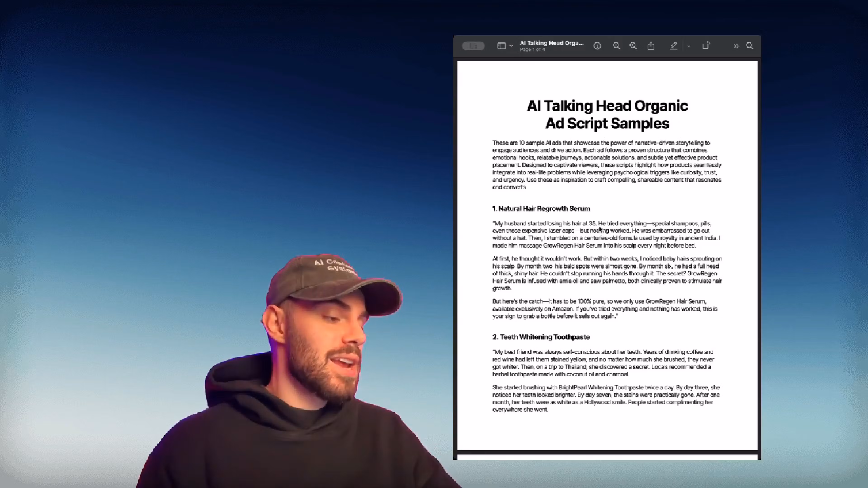Screen dimensions: 868x488
Task: Open the Share menu icon
Action: pyautogui.click(x=651, y=46)
